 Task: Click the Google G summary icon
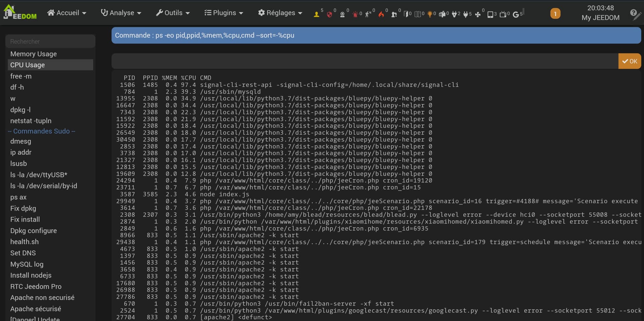click(516, 14)
